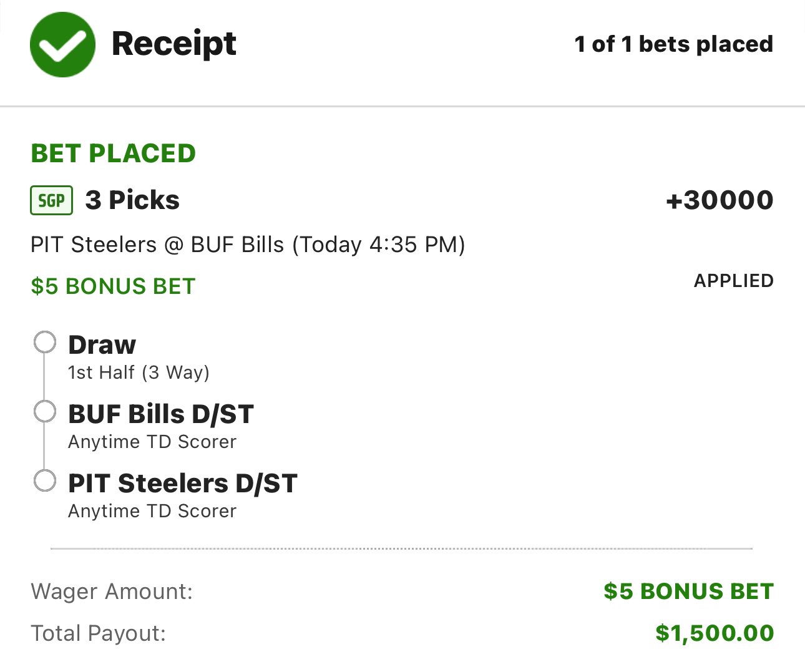Click the BET PLACED status label
805x672 pixels.
113,153
